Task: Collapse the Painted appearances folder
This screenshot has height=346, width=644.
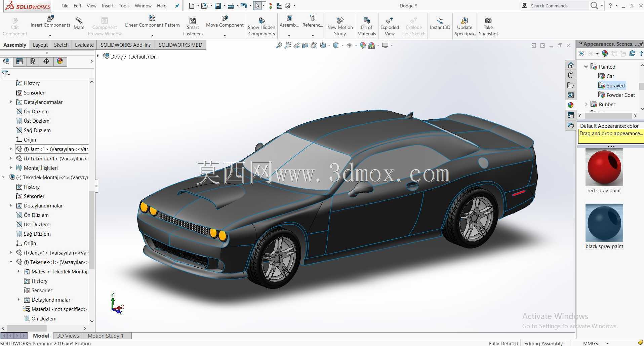Action: [x=586, y=67]
